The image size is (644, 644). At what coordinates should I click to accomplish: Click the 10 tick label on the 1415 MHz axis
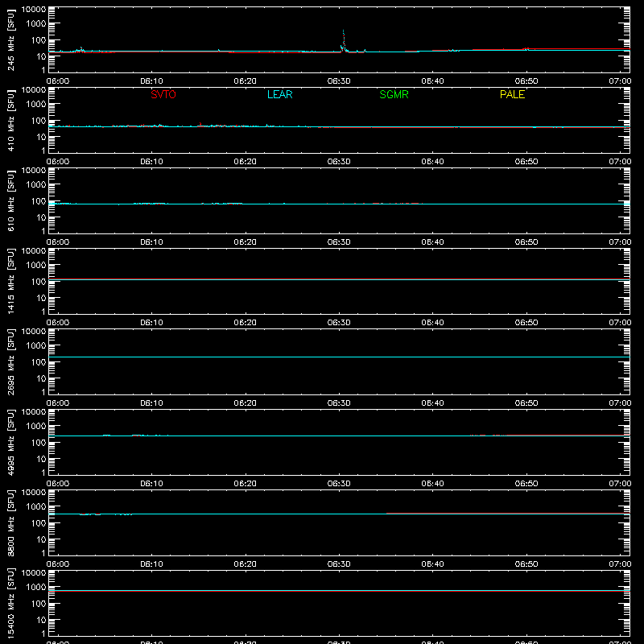click(41, 298)
